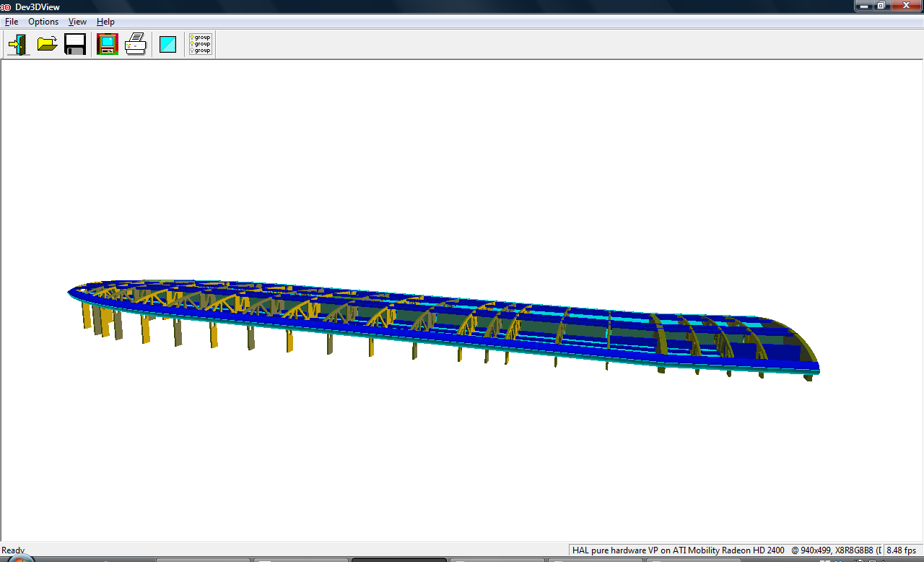Save using the floppy disk icon

pos(75,45)
